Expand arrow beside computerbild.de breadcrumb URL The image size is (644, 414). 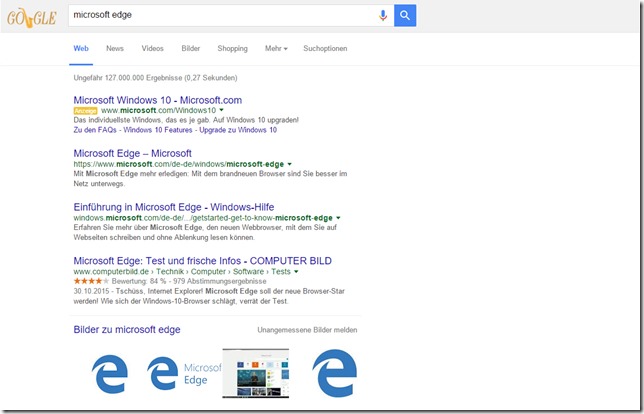296,271
